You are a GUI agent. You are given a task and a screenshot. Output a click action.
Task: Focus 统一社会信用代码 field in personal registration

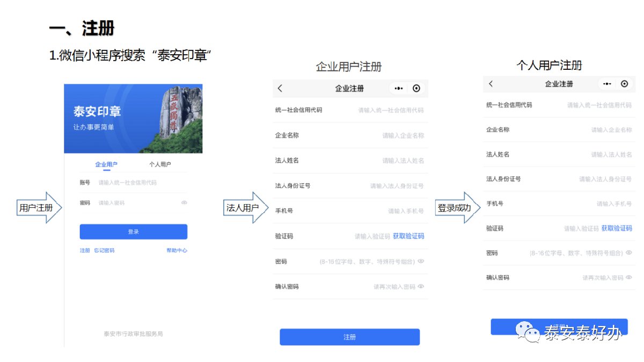point(559,105)
